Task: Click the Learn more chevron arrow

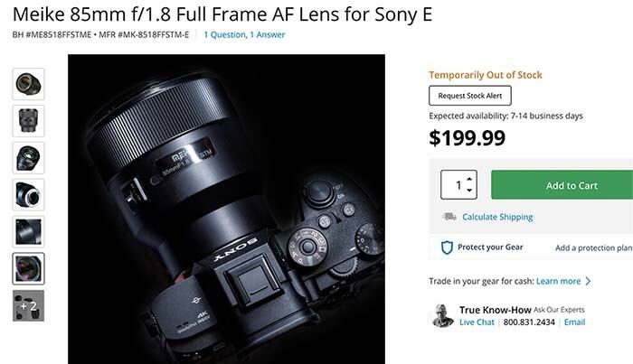Action: [589, 281]
